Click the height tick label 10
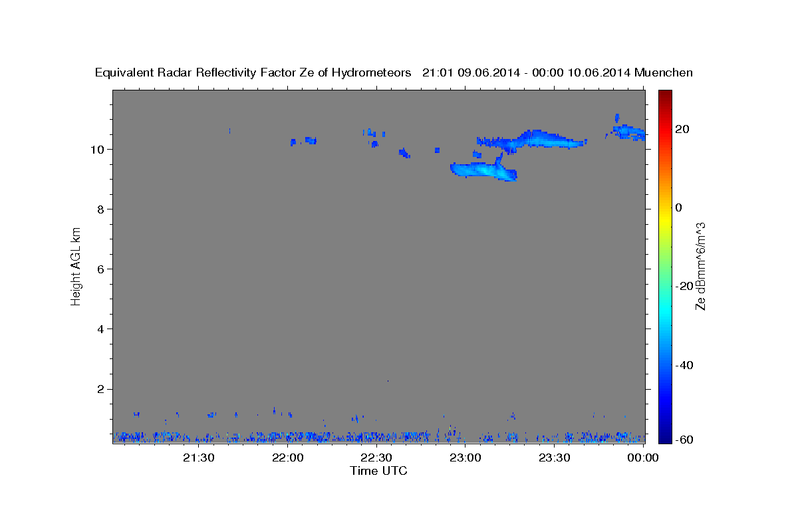This screenshot has height=532, width=798. point(97,150)
